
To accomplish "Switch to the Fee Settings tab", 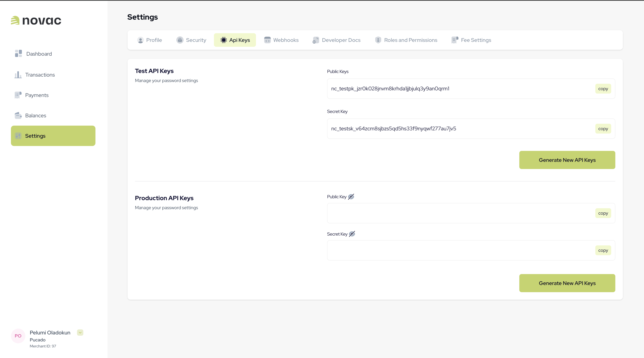I will point(471,40).
